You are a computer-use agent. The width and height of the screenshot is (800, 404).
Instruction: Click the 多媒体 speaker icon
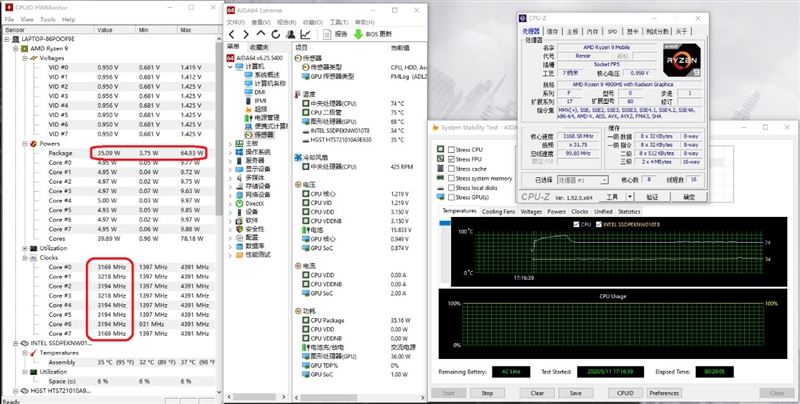239,178
